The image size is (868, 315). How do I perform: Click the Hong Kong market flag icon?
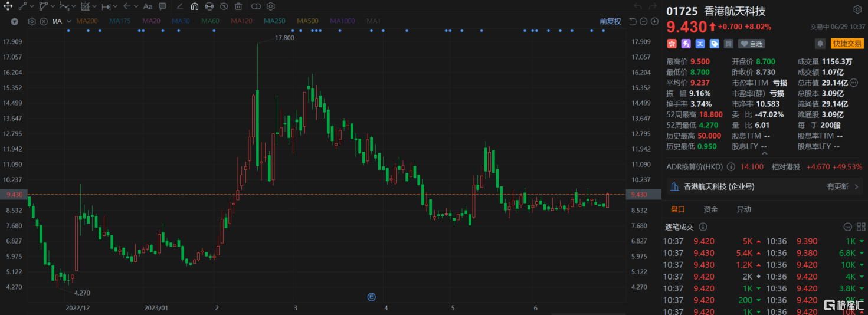(x=672, y=44)
